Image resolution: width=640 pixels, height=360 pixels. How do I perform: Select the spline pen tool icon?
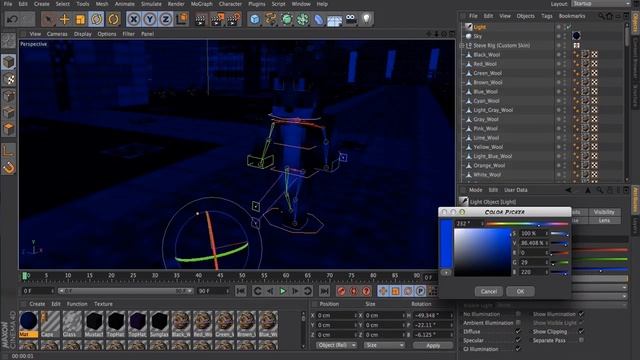[x=271, y=19]
